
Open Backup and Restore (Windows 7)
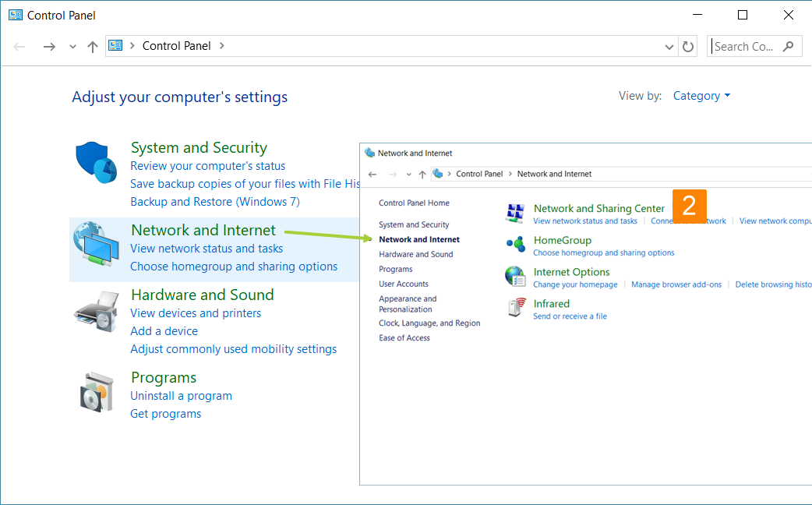tap(214, 202)
